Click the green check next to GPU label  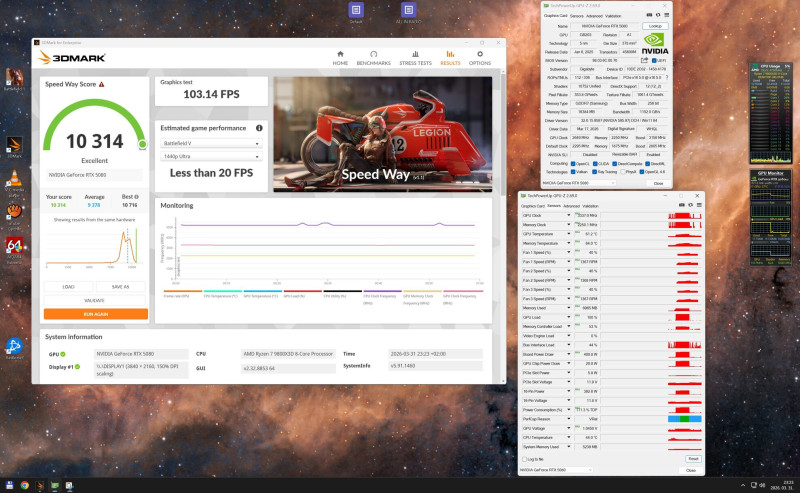[63, 354]
